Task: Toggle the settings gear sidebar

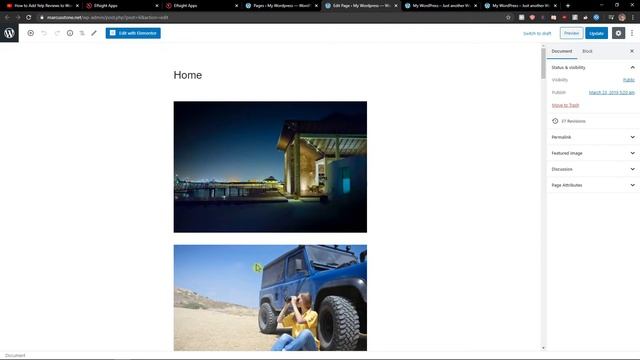Action: point(618,33)
